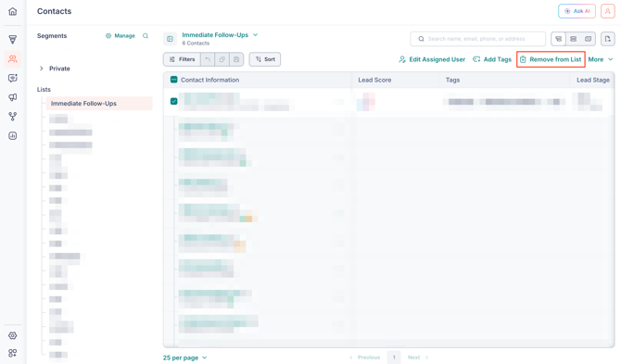Open the 25 per page dropdown

[x=185, y=358]
